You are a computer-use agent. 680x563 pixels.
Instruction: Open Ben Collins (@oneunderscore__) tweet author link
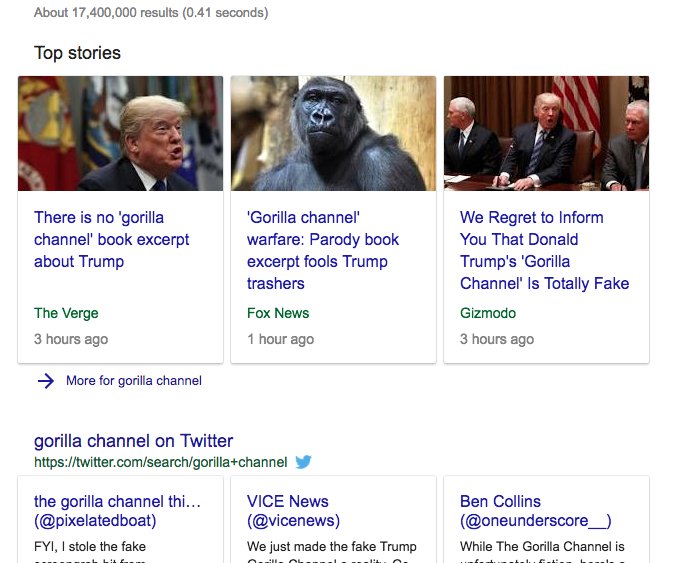click(x=536, y=511)
